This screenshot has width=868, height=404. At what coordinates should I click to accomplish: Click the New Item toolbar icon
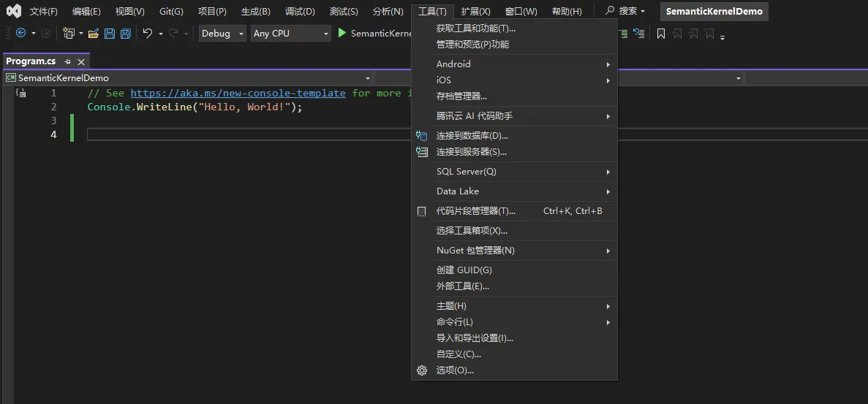[69, 34]
